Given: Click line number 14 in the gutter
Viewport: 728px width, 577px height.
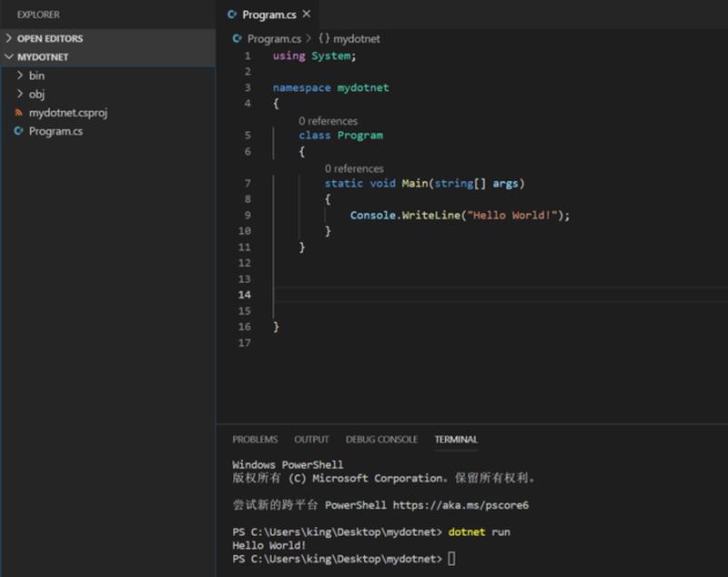Looking at the screenshot, I should (245, 295).
